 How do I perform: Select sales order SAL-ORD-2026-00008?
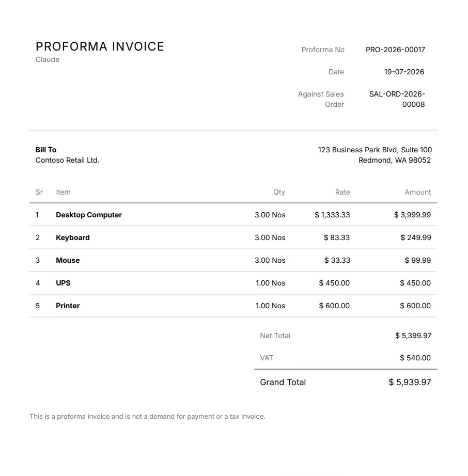(x=397, y=99)
